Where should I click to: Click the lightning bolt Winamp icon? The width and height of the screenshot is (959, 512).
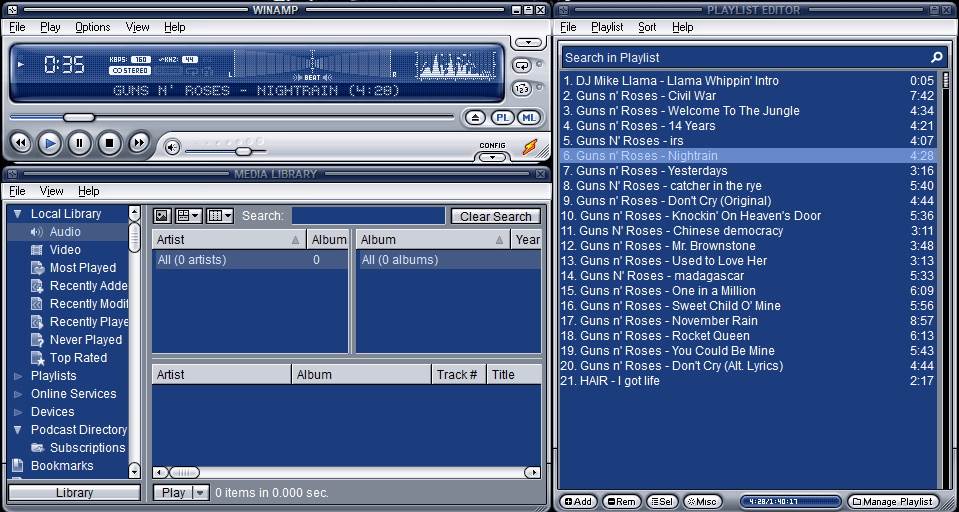(529, 147)
